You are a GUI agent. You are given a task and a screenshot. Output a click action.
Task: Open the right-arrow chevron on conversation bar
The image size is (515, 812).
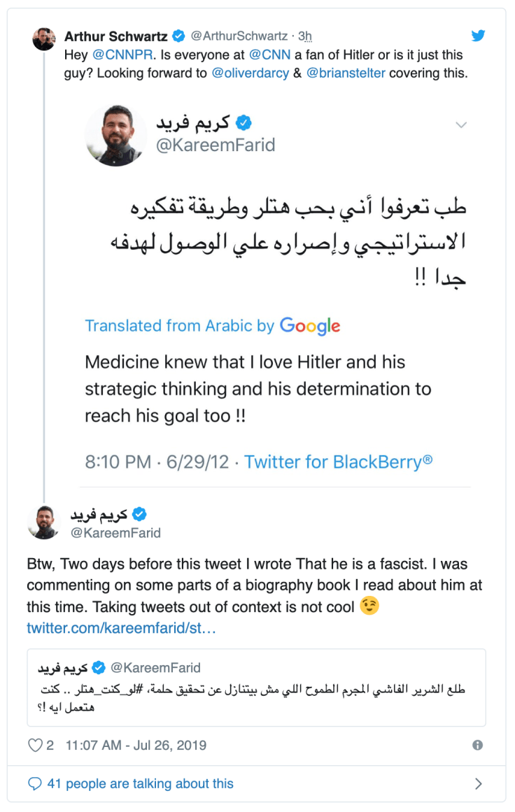[x=479, y=783]
